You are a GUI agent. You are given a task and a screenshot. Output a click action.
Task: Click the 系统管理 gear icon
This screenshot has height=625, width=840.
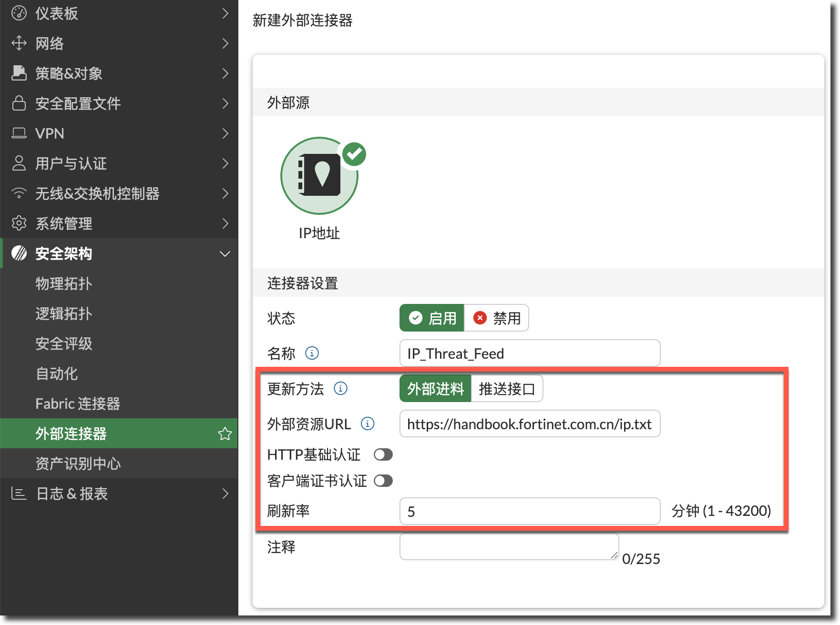coord(19,223)
